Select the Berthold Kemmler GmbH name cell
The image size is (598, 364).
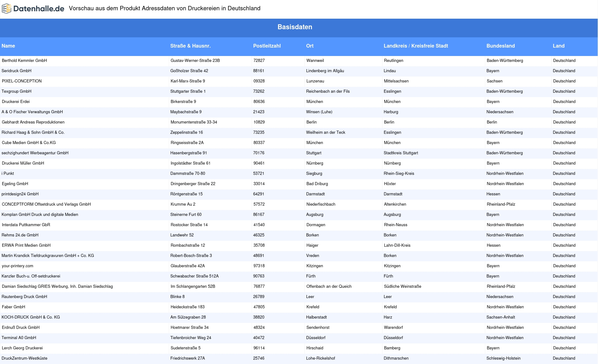pyautogui.click(x=24, y=61)
